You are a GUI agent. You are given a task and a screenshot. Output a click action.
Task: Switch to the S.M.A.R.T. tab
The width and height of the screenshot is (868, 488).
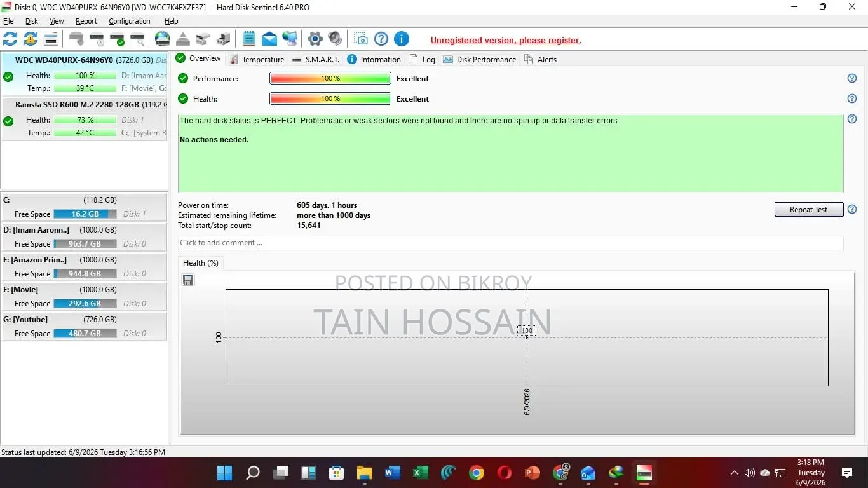pos(316,59)
